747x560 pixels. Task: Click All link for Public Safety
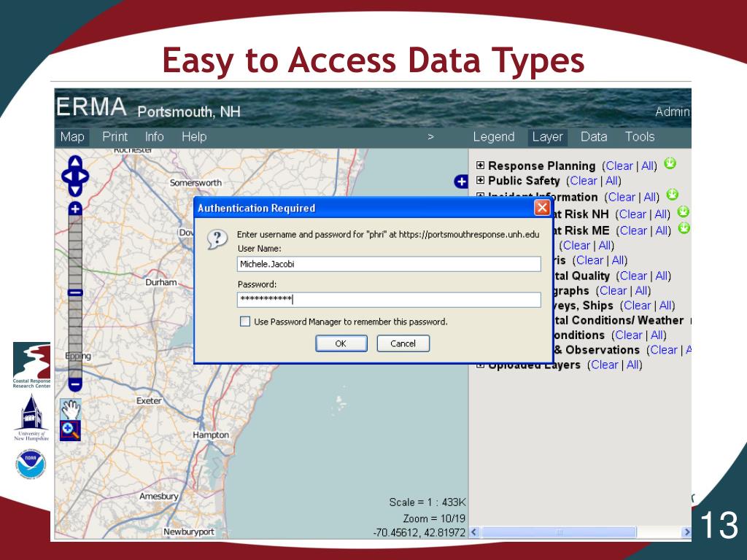[x=612, y=181]
